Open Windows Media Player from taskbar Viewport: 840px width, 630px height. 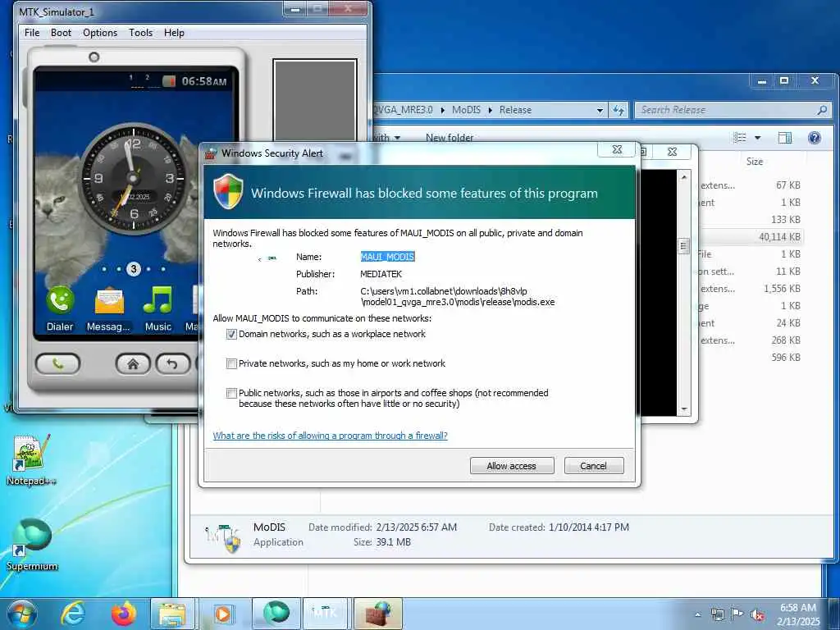(x=221, y=614)
